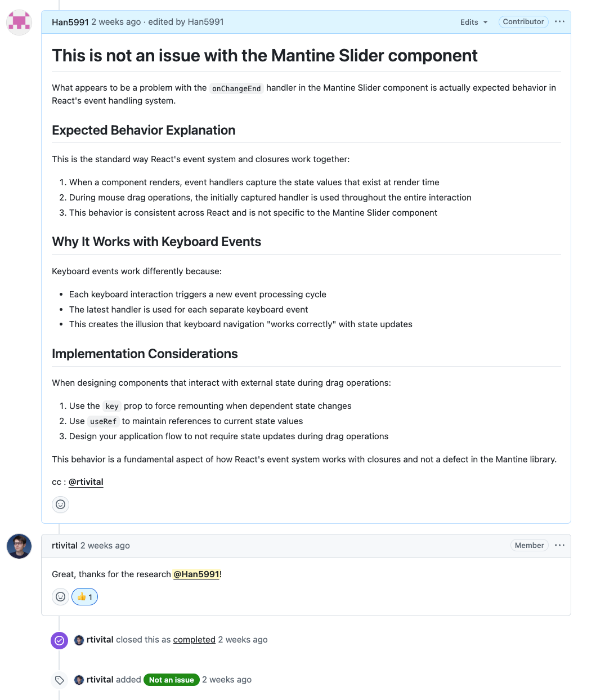Open the options menu on rtivital's comment
The width and height of the screenshot is (596, 700).
559,545
